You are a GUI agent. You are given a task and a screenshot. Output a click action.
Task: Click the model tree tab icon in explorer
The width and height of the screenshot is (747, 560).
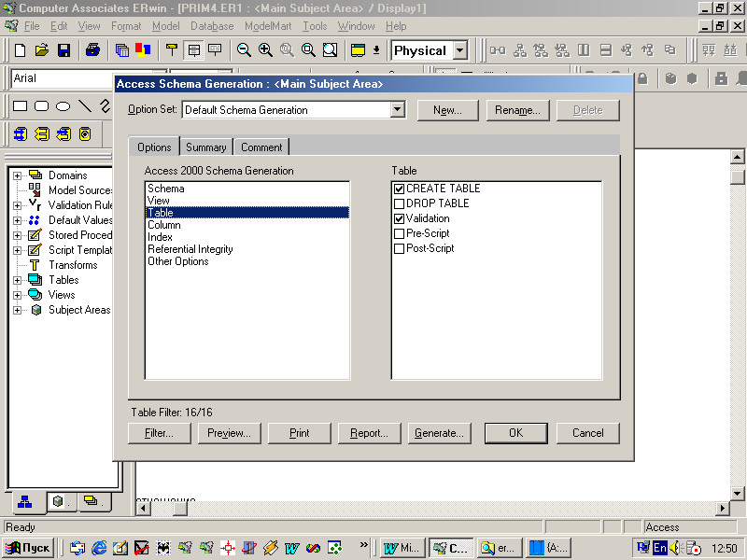(25, 501)
